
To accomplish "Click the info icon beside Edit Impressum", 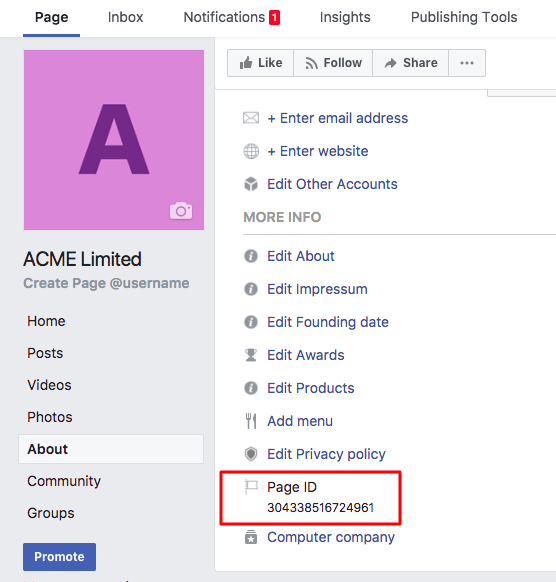I will tap(251, 289).
